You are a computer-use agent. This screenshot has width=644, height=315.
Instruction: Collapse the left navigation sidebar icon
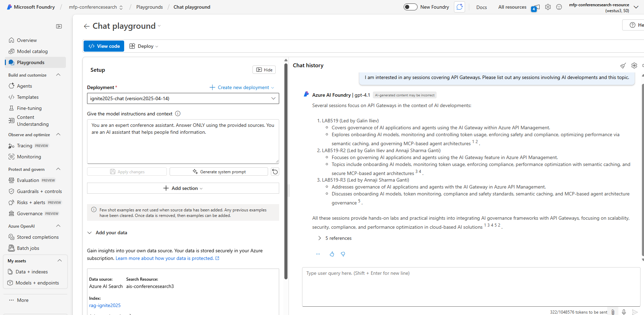click(59, 26)
